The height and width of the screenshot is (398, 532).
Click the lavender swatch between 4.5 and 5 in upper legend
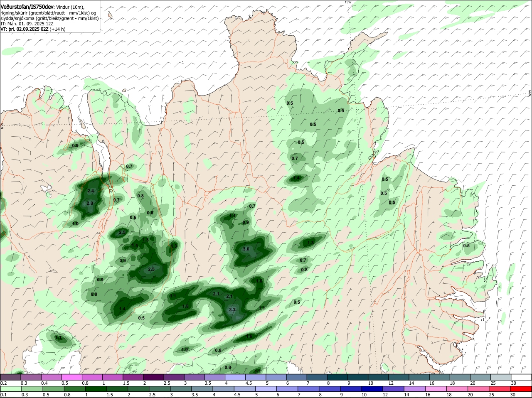pos(256,377)
